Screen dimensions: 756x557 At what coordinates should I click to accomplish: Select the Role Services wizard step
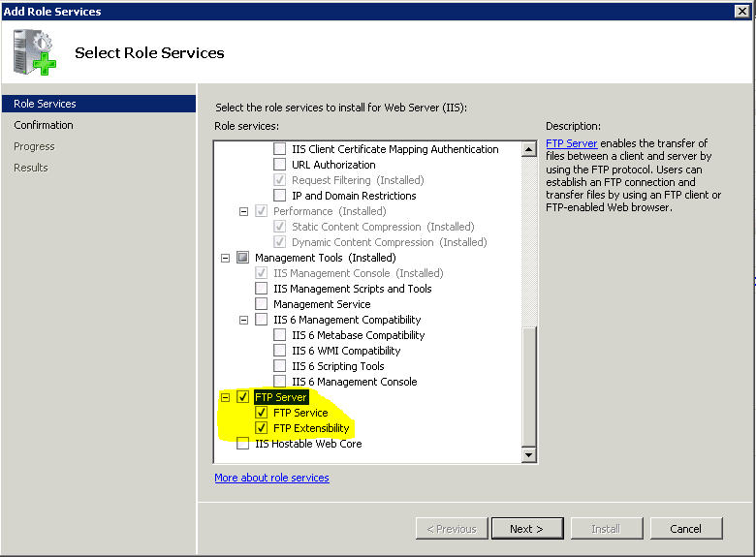(45, 104)
